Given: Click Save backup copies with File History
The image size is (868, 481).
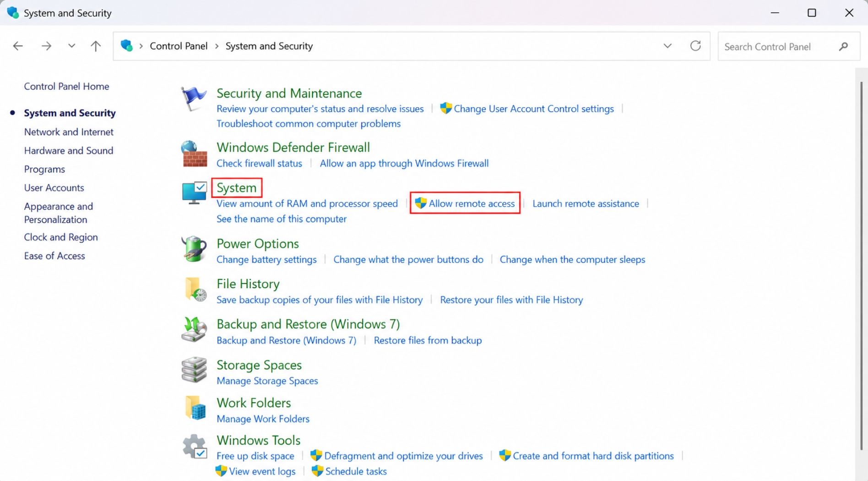Looking at the screenshot, I should tap(320, 300).
